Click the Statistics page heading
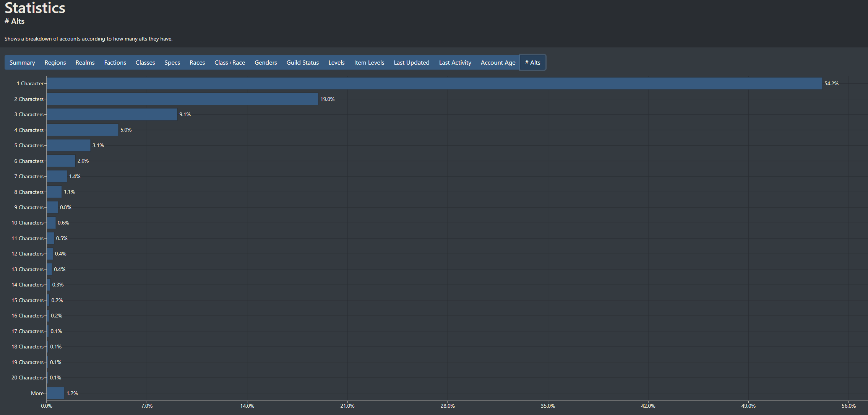Image resolution: width=868 pixels, height=415 pixels. tap(35, 8)
